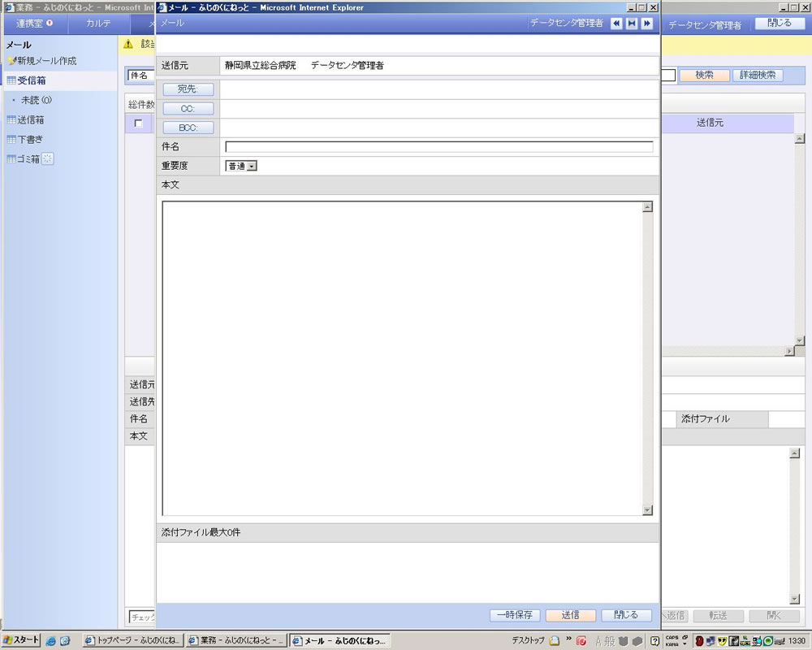Click the 返信 reply button in background window

point(675,616)
